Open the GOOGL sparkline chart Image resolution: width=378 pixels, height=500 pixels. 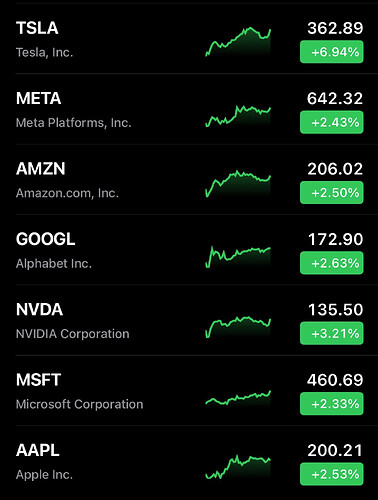point(238,257)
